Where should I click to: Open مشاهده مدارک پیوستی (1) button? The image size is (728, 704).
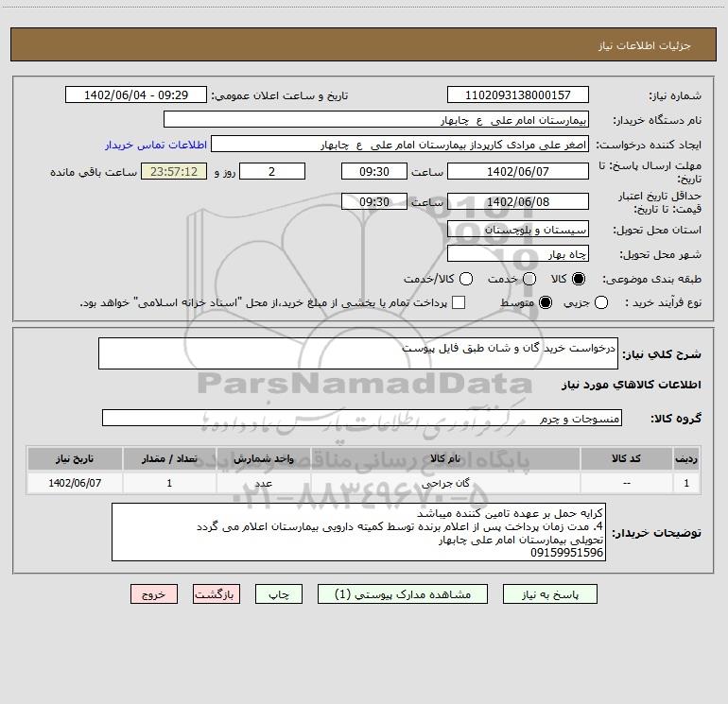pyautogui.click(x=403, y=594)
